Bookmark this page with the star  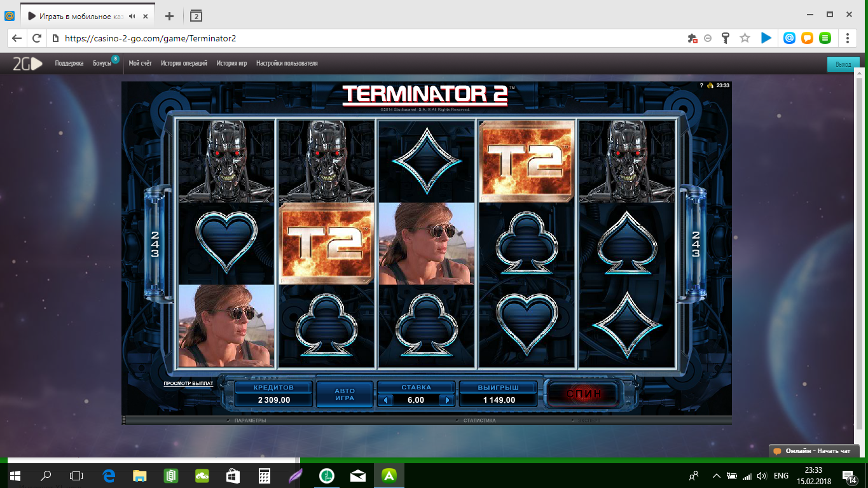(745, 38)
